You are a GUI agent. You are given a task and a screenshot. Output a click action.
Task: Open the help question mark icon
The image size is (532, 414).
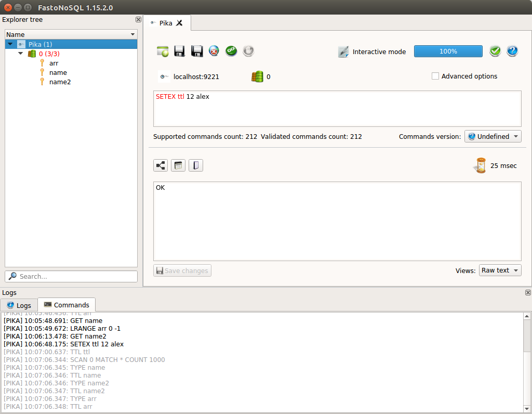[512, 51]
